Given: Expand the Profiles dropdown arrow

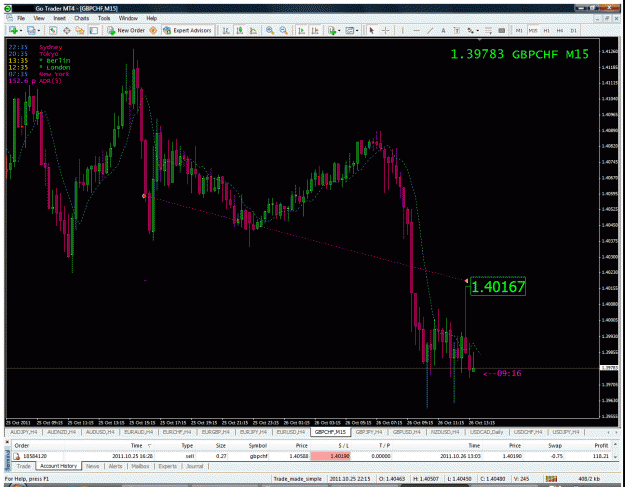Looking at the screenshot, I should pyautogui.click(x=39, y=31).
